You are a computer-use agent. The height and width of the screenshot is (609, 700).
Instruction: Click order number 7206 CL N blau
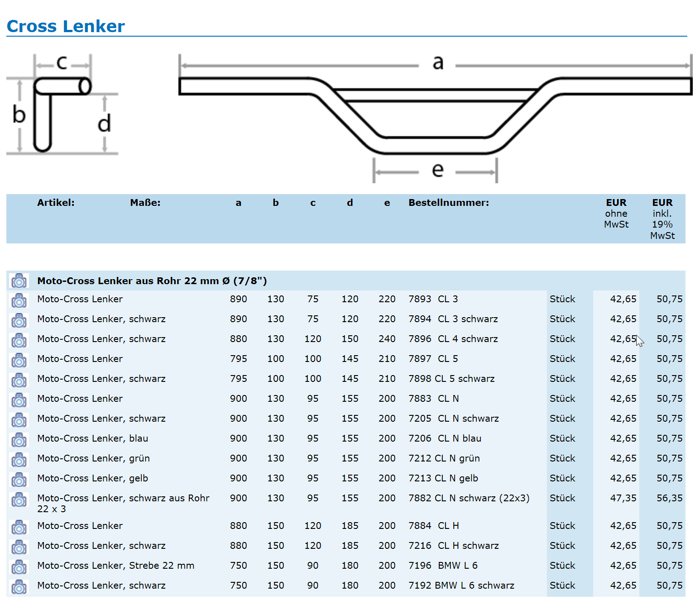[445, 438]
